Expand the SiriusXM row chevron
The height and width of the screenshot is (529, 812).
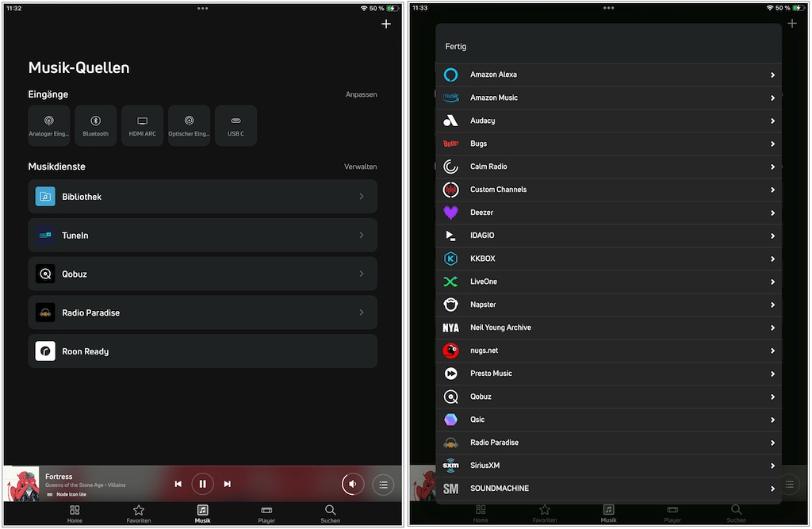[772, 466]
